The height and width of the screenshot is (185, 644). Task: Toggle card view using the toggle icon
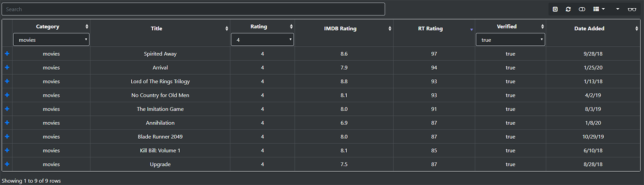pos(582,9)
